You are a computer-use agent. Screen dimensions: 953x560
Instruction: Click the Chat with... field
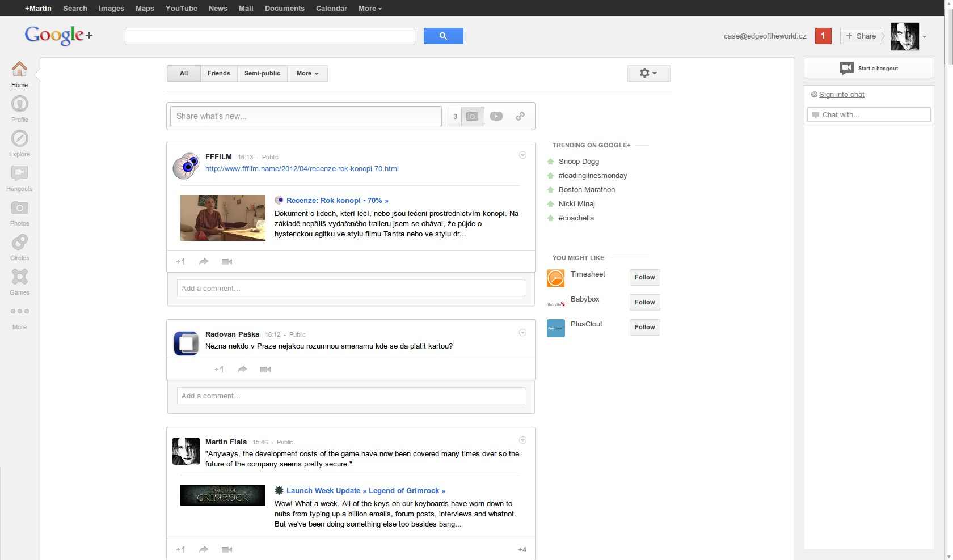point(869,114)
